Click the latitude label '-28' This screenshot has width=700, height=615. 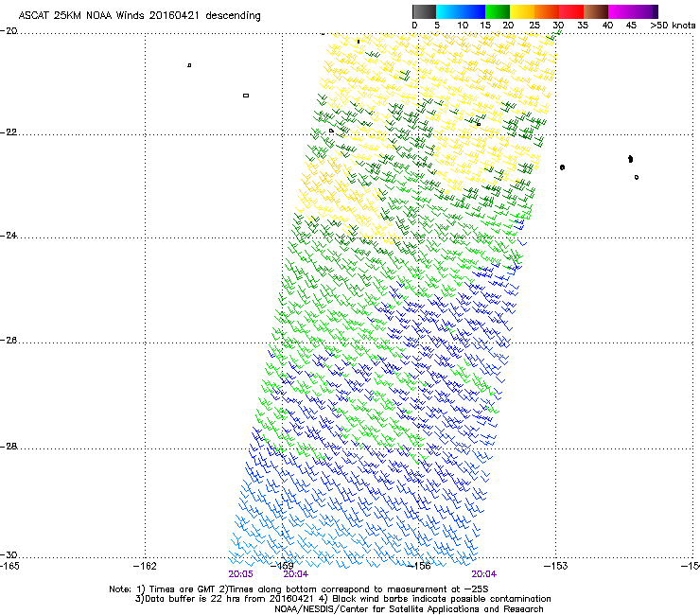[x=9, y=447]
